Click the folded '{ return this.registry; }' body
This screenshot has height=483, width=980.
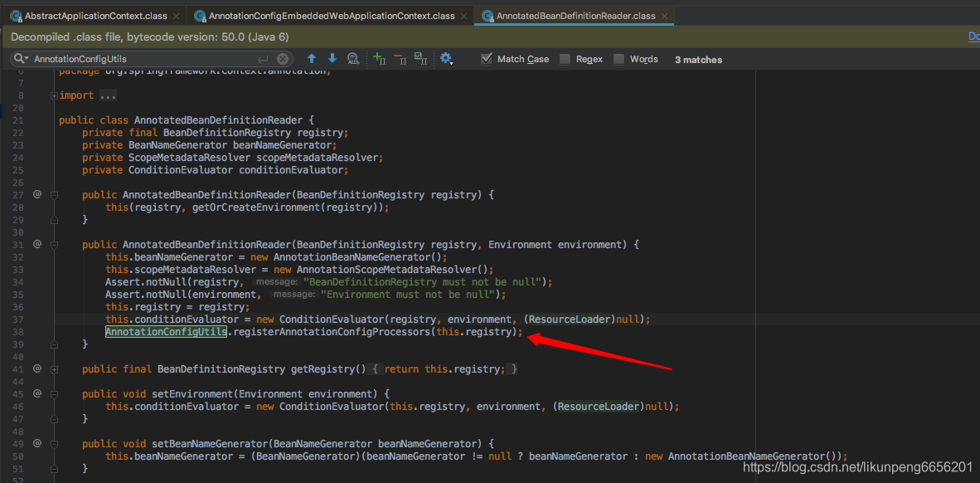point(445,369)
